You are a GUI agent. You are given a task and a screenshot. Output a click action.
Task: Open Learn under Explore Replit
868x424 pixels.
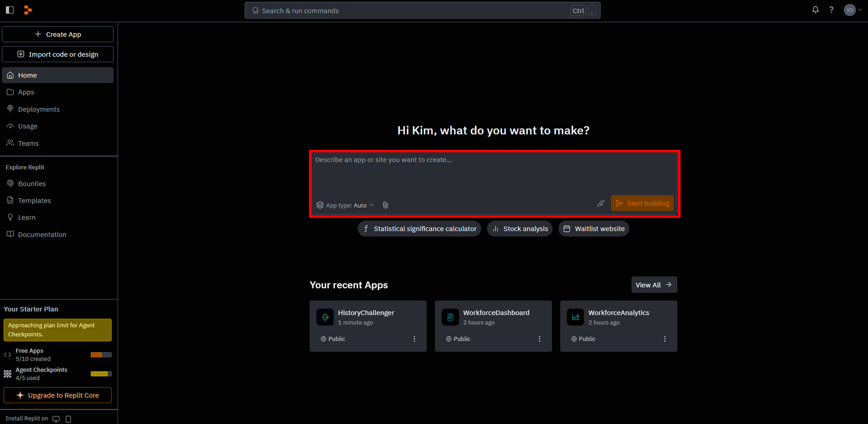[x=58, y=217]
